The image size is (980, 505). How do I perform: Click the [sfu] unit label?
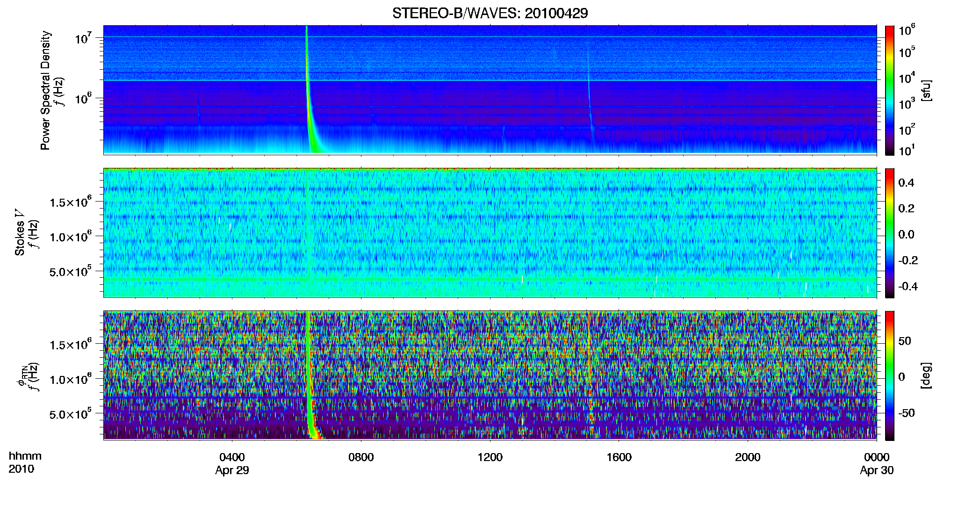pyautogui.click(x=926, y=91)
